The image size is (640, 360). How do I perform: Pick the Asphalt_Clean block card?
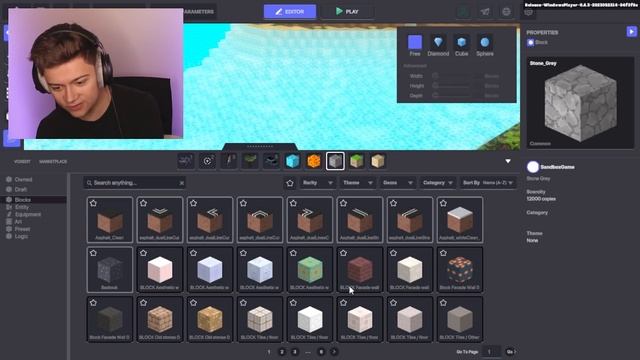pos(110,220)
